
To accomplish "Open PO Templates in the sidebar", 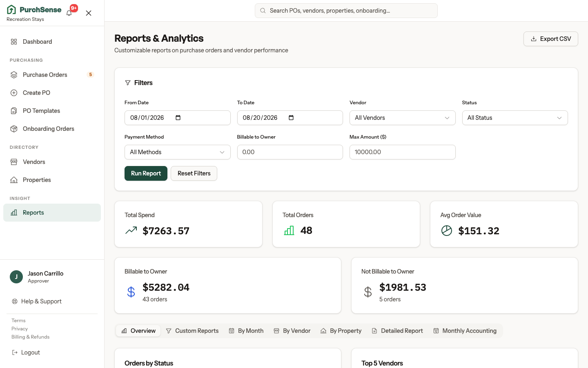I will pyautogui.click(x=52, y=111).
